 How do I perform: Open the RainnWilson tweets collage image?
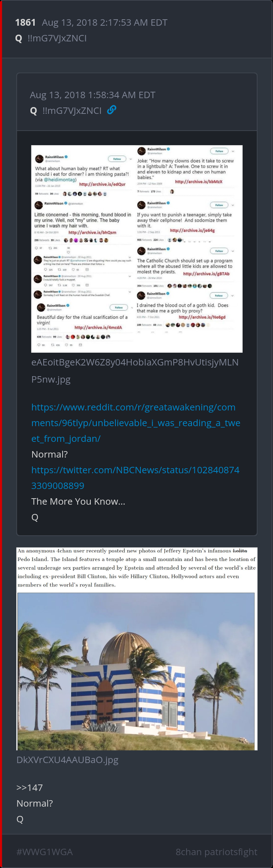[137, 249]
